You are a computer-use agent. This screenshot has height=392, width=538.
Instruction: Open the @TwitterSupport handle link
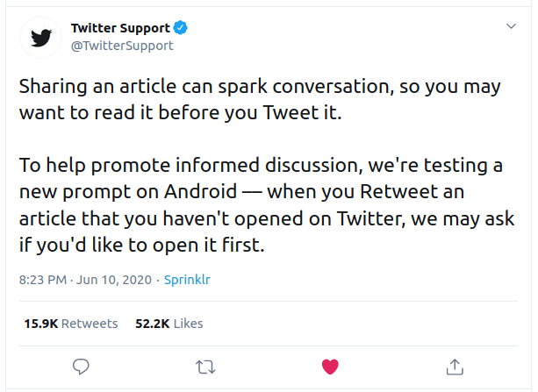(122, 46)
